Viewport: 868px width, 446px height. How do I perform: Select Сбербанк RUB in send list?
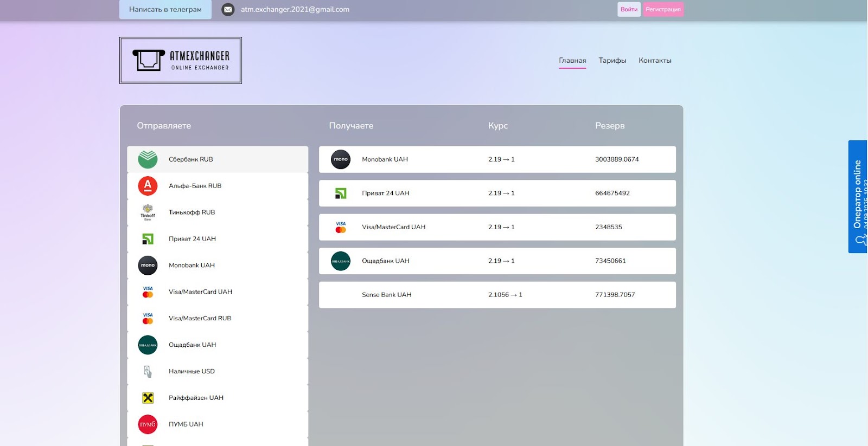pos(218,159)
